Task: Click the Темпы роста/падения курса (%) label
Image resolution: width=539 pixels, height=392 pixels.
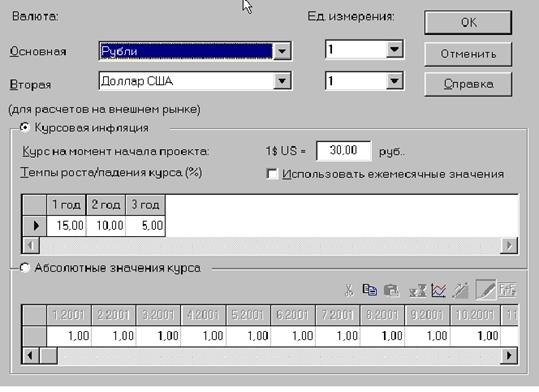Action: (x=111, y=172)
